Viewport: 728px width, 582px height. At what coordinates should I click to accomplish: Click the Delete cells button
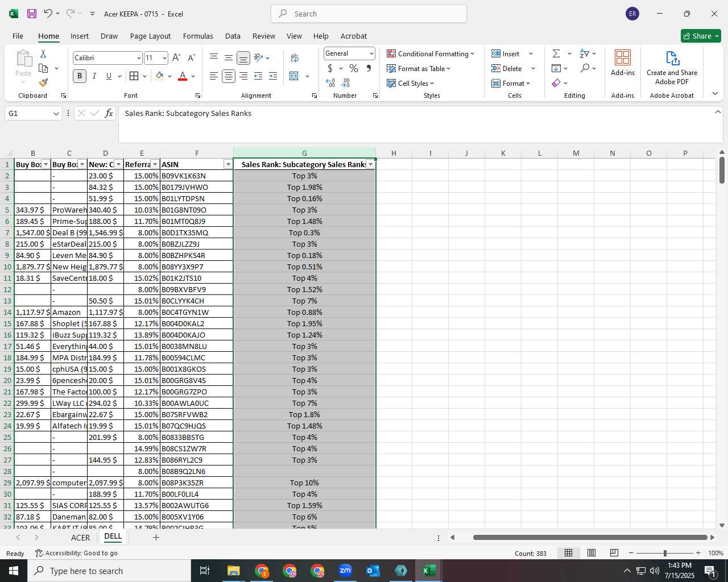[x=507, y=68]
